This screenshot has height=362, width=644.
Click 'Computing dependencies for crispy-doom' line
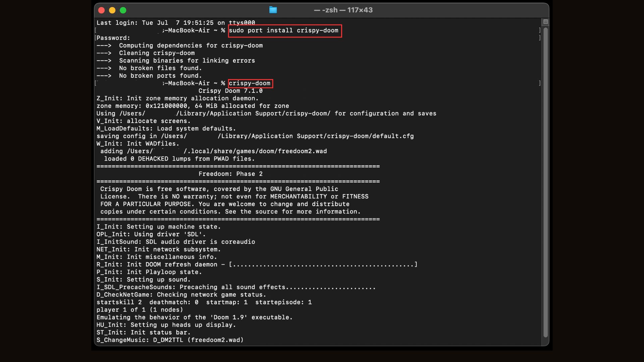(x=180, y=46)
